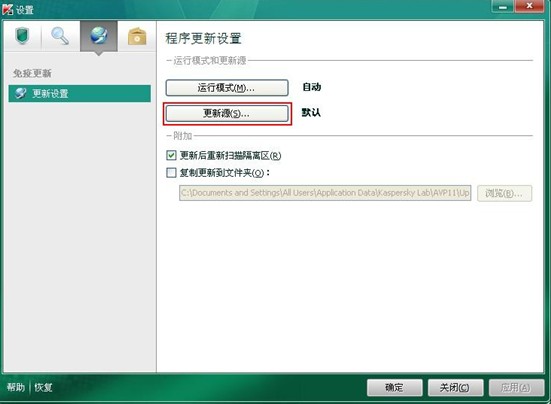551x404 pixels.
Task: Select the globe Update Center tab
Action: point(99,37)
